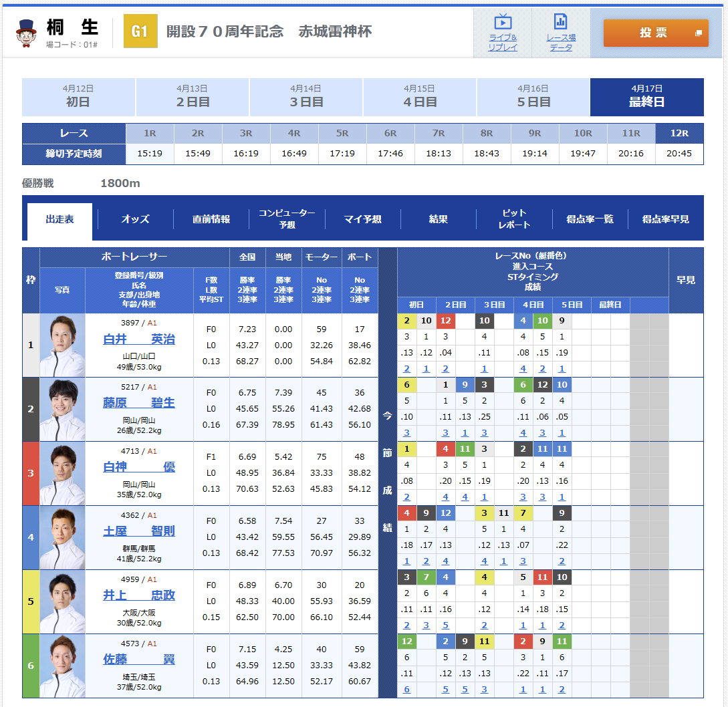
Task: Select race 4R tab
Action: [x=294, y=133]
